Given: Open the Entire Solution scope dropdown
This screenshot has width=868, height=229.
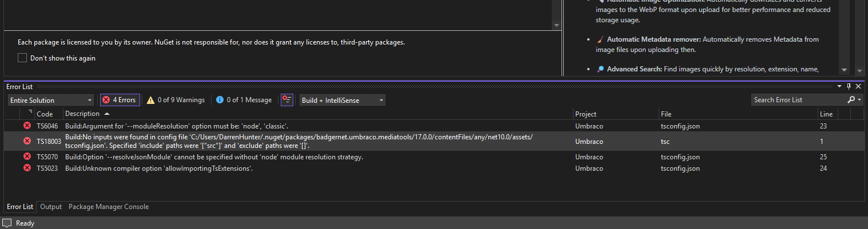Looking at the screenshot, I should point(51,101).
